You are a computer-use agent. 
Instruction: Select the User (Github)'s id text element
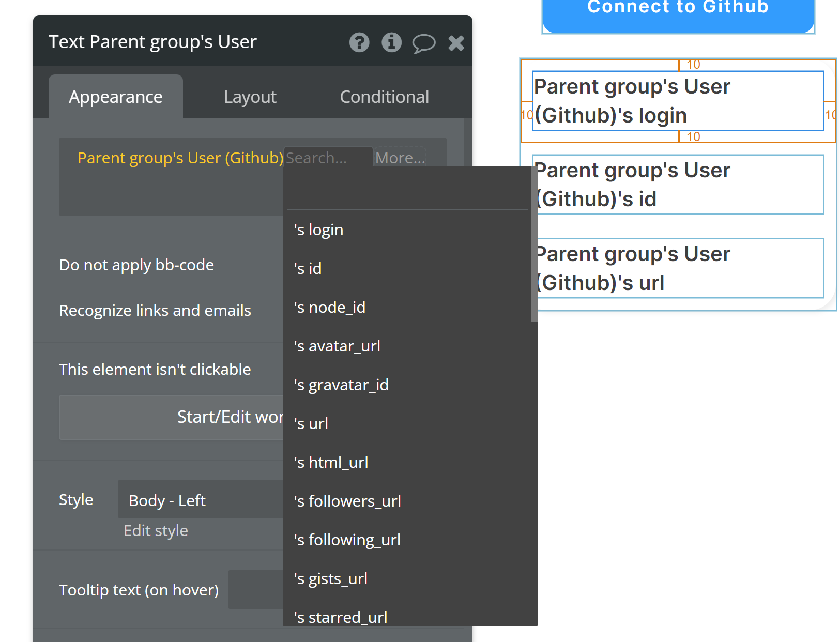pos(678,185)
